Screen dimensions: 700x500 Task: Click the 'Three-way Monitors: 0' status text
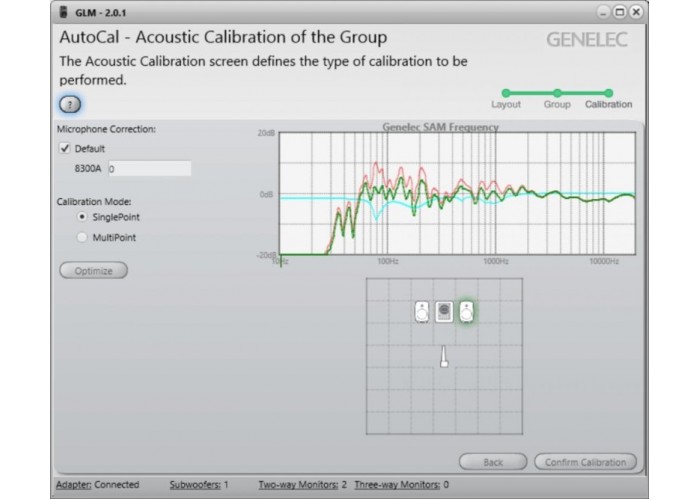pos(402,484)
